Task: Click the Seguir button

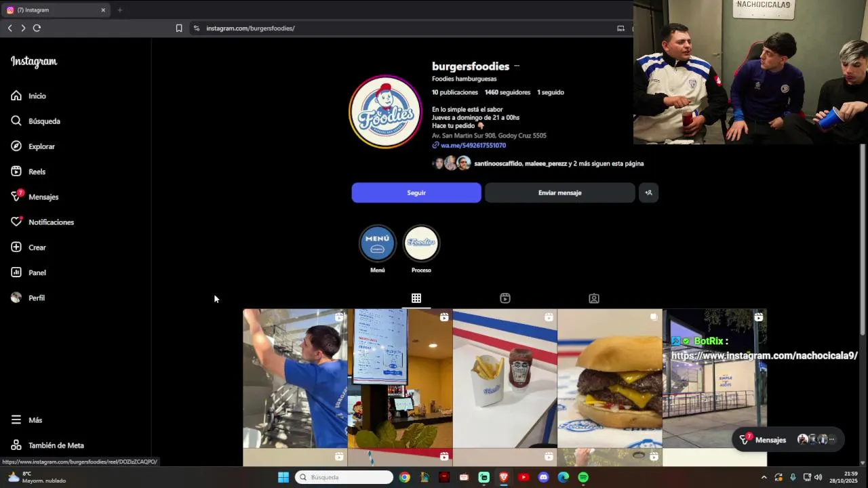Action: pyautogui.click(x=416, y=192)
